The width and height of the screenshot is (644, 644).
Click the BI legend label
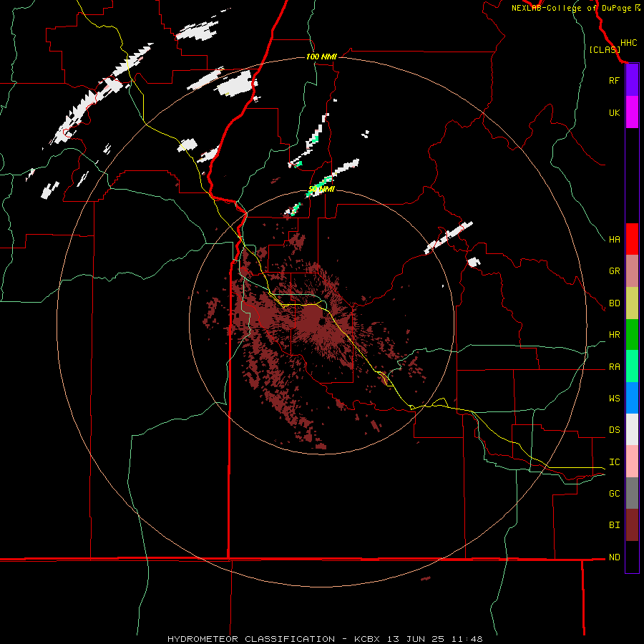614,525
